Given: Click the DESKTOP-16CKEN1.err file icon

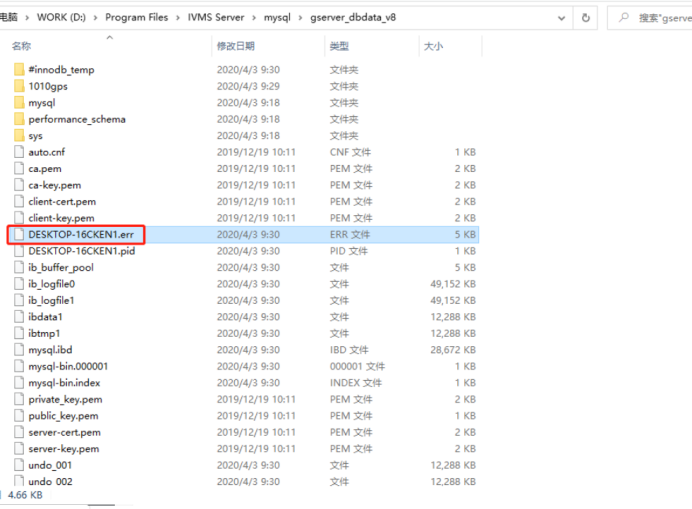Looking at the screenshot, I should 19,235.
